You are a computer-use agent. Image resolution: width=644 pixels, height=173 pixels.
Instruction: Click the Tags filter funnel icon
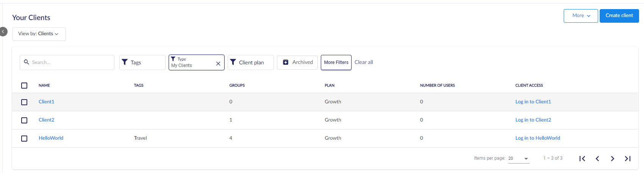pos(125,62)
